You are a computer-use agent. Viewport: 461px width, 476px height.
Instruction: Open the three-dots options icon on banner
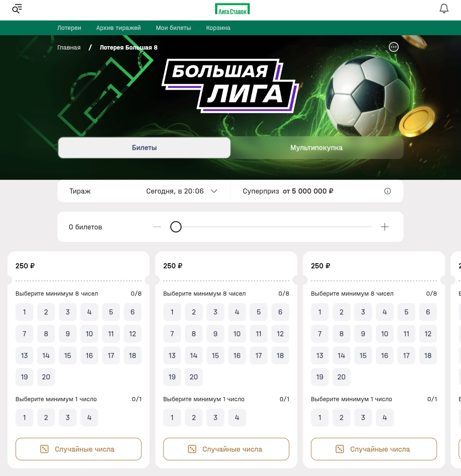(394, 47)
